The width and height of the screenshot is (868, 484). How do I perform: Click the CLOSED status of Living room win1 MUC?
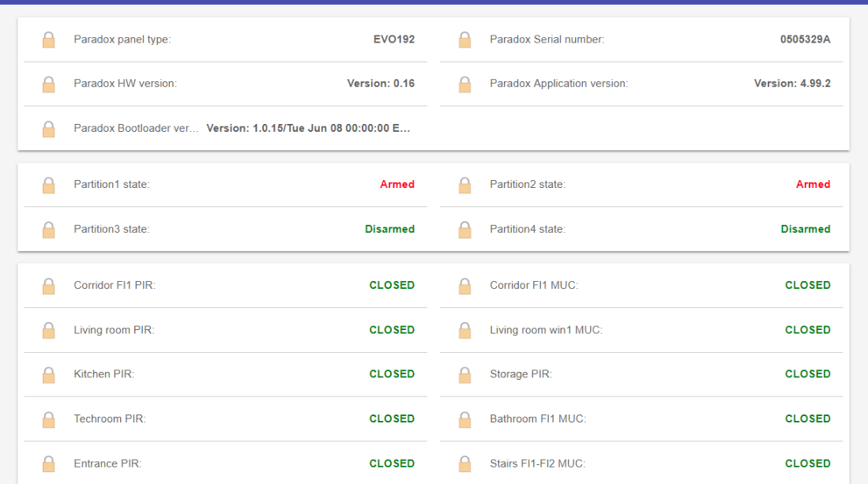[807, 330]
